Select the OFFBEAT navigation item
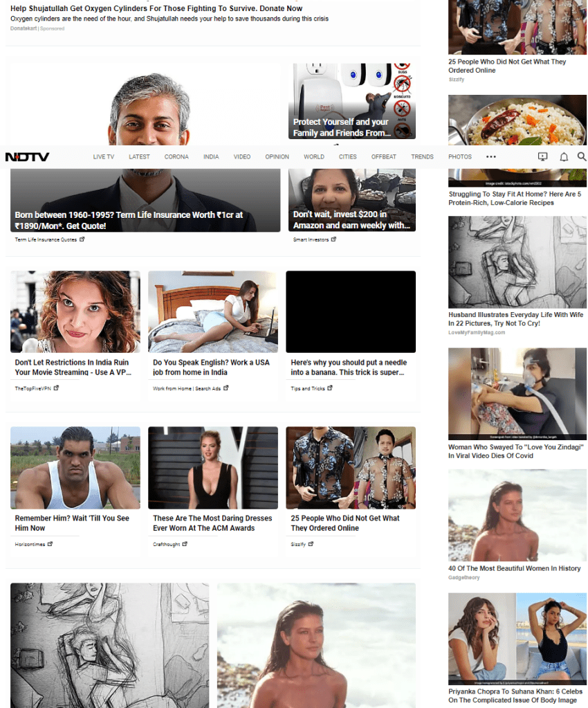 [383, 156]
